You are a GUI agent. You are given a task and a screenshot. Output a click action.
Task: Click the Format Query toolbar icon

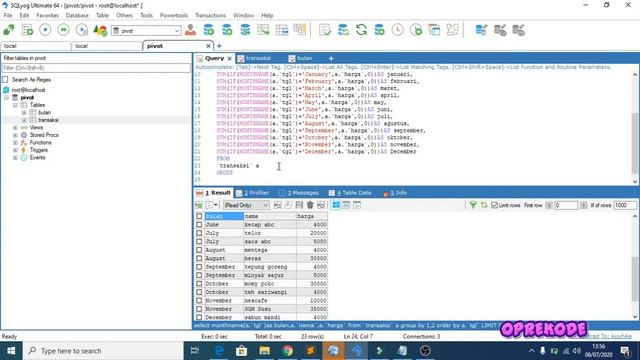(325, 30)
